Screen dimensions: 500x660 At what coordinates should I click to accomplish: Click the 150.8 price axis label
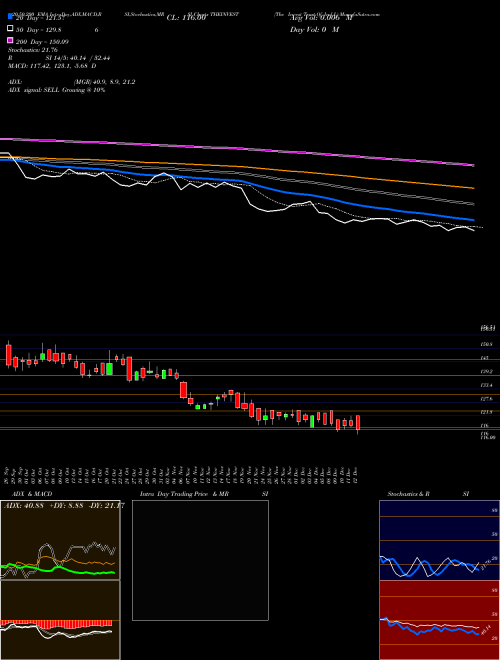[487, 344]
